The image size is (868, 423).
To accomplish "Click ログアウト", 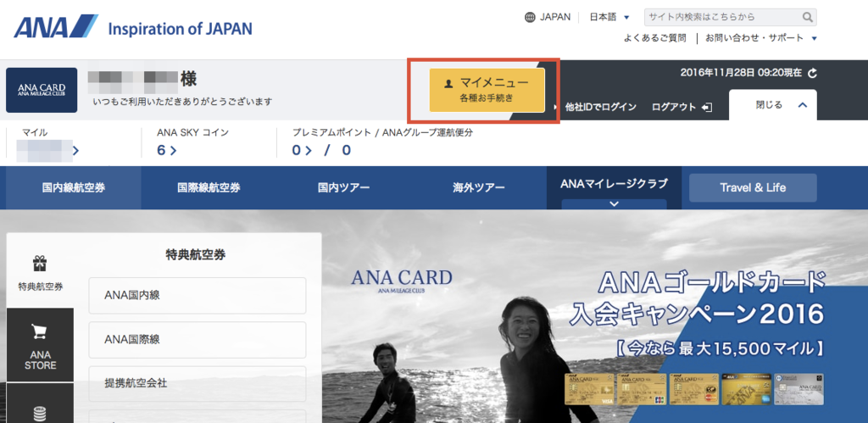I will pyautogui.click(x=673, y=108).
